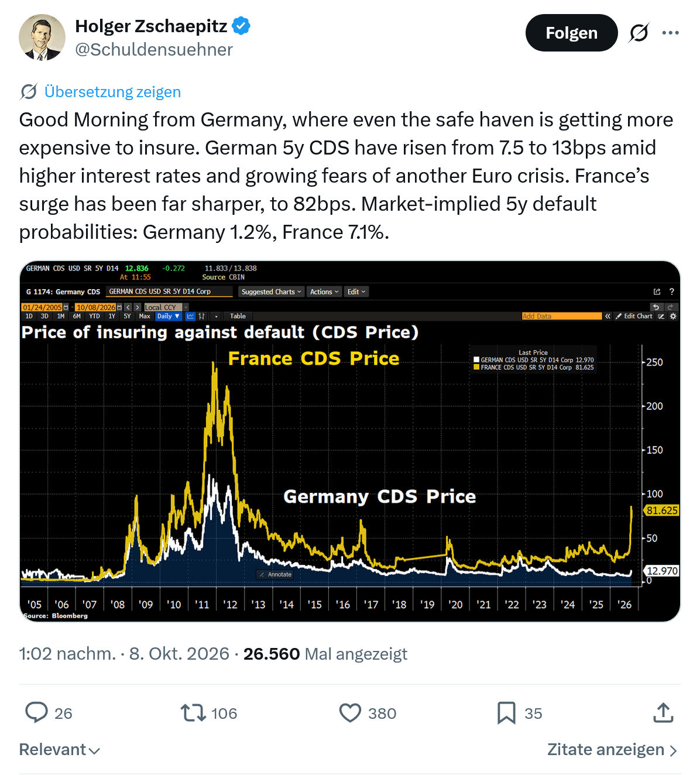Click the Holger Zschaepitz display name
700x775 pixels.
[151, 26]
